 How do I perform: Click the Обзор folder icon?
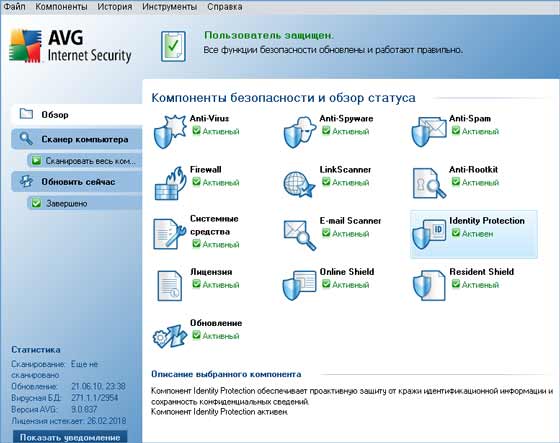click(x=26, y=114)
